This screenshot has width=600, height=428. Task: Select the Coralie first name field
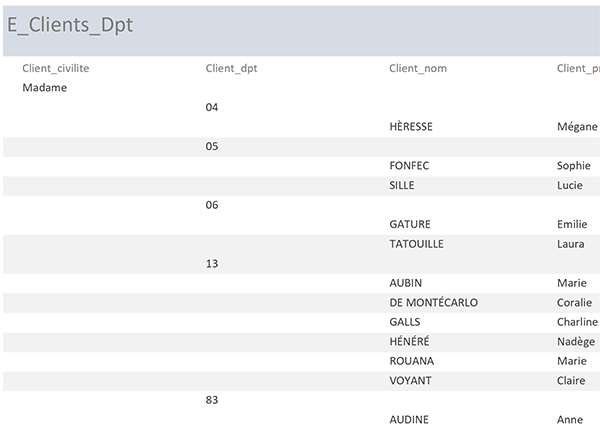click(574, 302)
